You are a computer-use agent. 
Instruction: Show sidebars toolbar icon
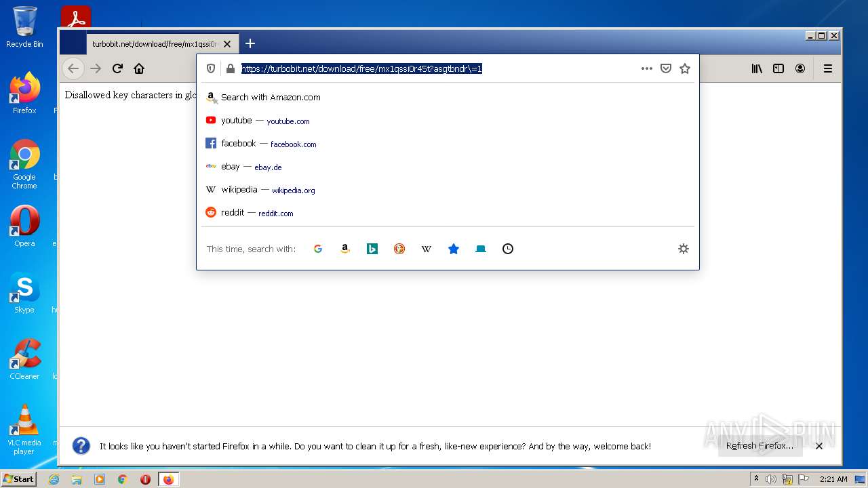[x=778, y=68]
